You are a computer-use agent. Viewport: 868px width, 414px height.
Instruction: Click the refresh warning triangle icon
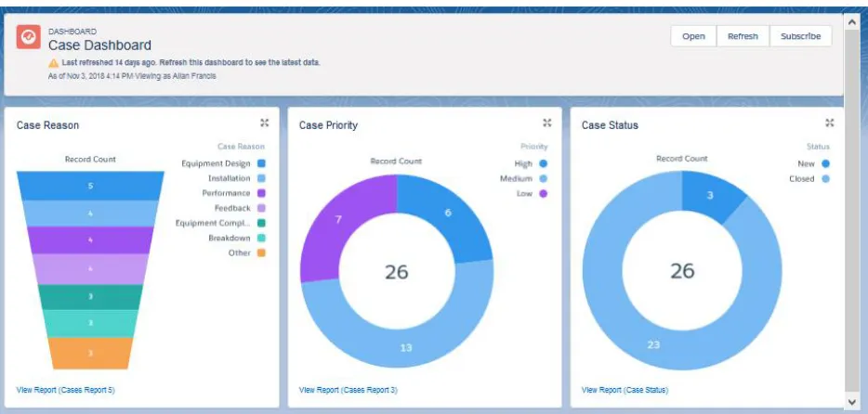[54, 63]
